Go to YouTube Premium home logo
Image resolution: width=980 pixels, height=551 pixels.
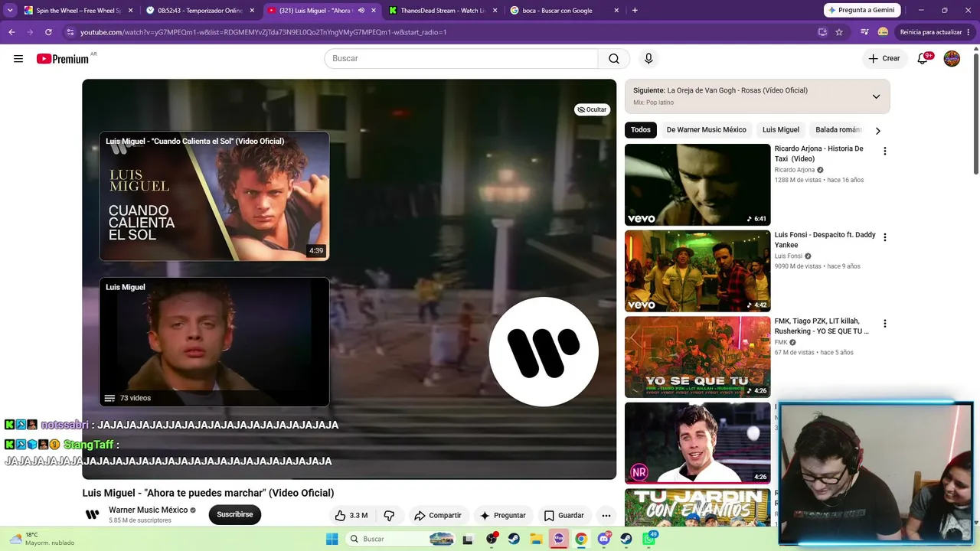pyautogui.click(x=63, y=59)
